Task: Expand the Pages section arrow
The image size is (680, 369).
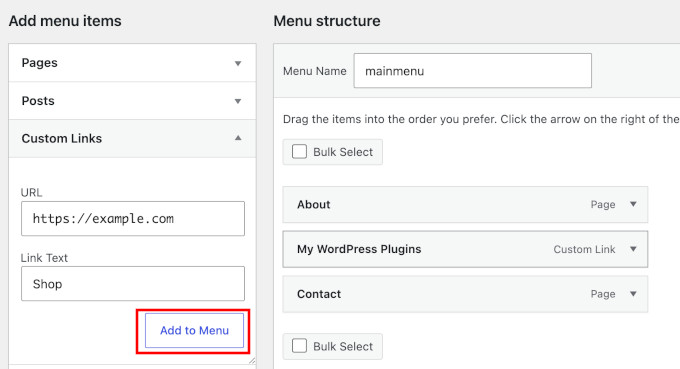Action: pyautogui.click(x=238, y=63)
